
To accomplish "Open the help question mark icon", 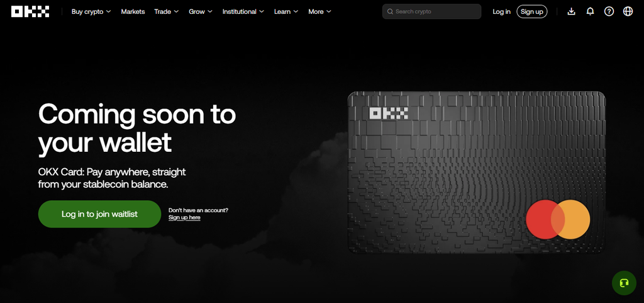I will pyautogui.click(x=609, y=11).
